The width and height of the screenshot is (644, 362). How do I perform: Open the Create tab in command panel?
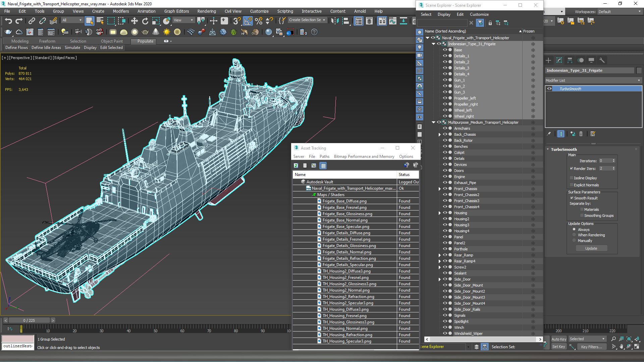tap(548, 60)
